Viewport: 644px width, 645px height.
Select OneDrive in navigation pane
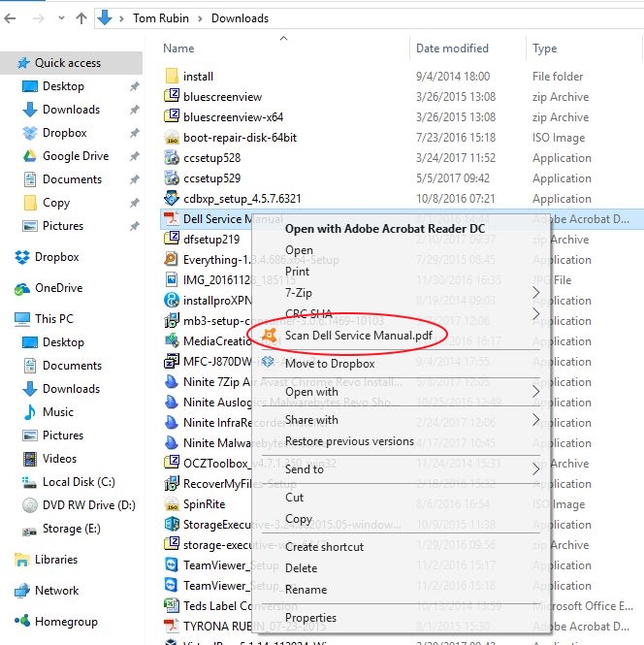58,287
